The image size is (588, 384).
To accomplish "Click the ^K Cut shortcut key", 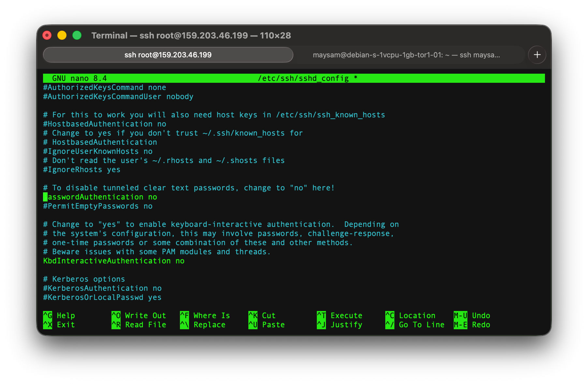I will (253, 316).
